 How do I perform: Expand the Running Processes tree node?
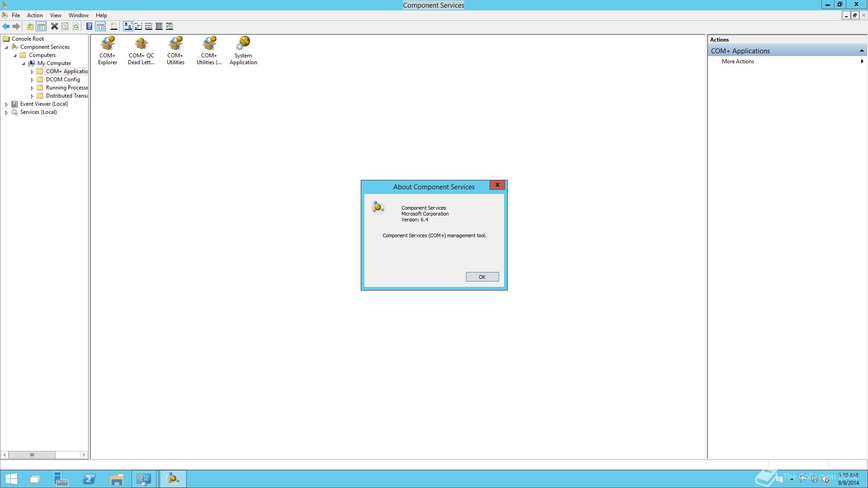coord(32,88)
